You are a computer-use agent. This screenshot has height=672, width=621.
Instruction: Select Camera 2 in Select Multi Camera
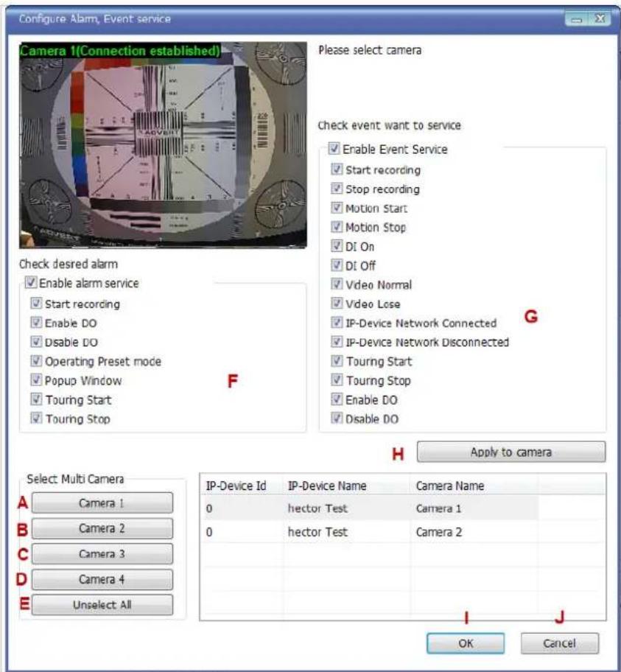pyautogui.click(x=102, y=528)
